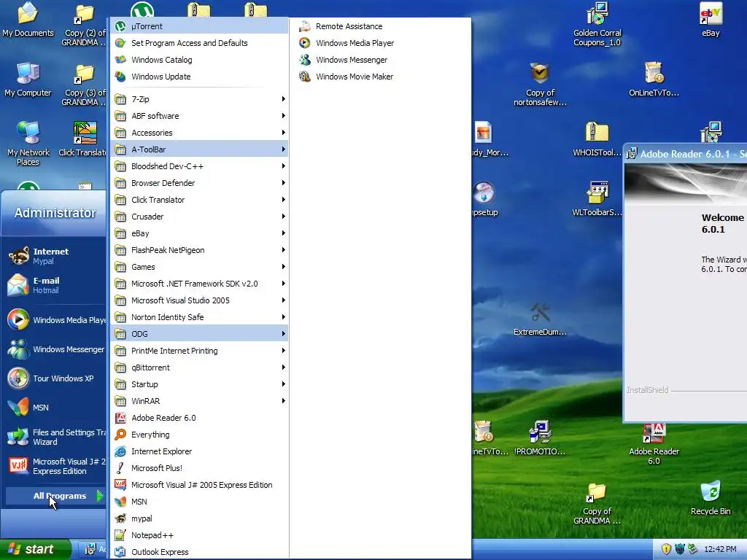Select the eBay desktop shortcut
The image size is (747, 560).
tap(711, 20)
